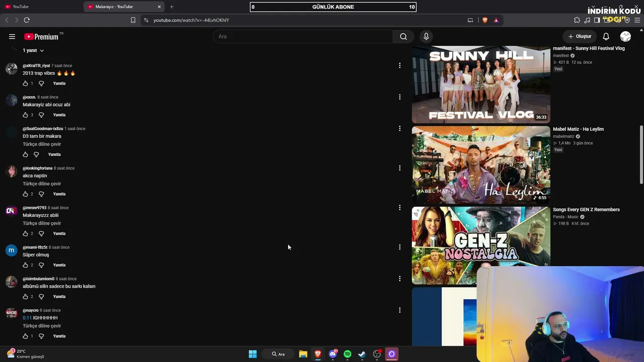
Task: Click the YouTube "Ara" search field
Action: coord(303,36)
